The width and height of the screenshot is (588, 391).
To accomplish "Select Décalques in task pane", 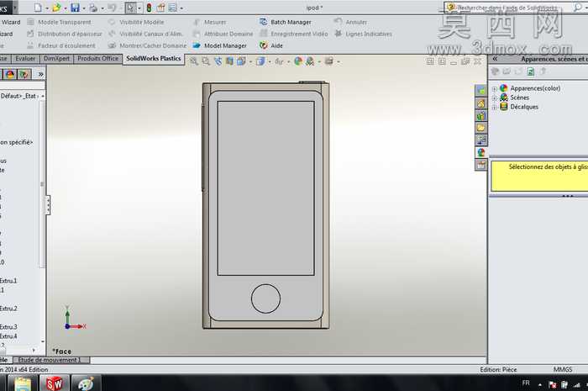I will pos(524,107).
